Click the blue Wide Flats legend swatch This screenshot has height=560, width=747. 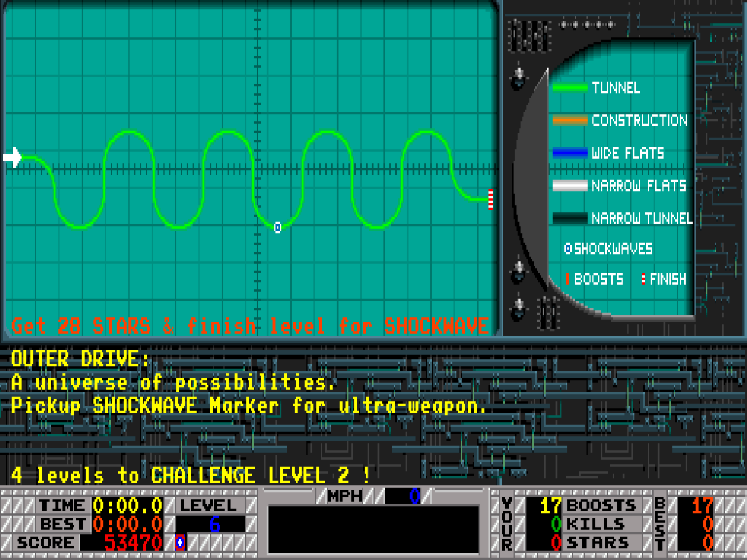tap(570, 153)
